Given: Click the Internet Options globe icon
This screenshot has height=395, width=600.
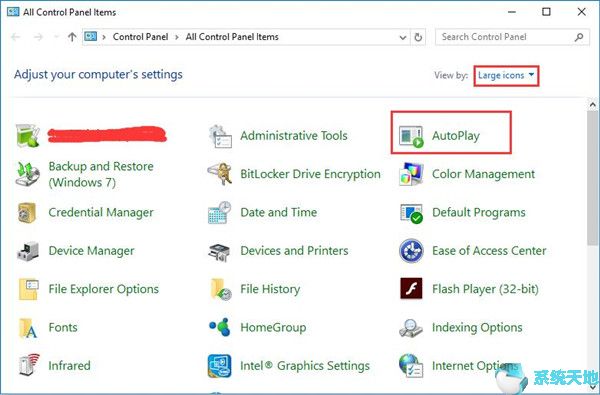Looking at the screenshot, I should 411,366.
